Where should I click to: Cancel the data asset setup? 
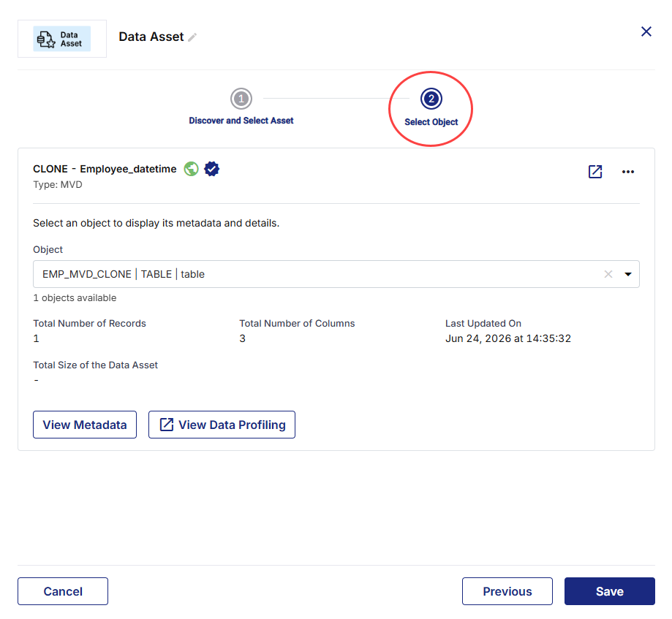[63, 591]
